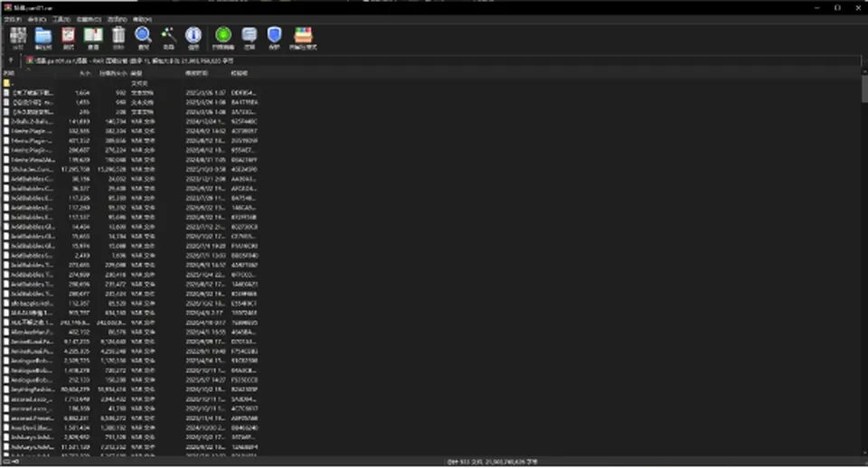868x468 pixels.
Task: Sort by the Type column header
Action: (x=156, y=73)
